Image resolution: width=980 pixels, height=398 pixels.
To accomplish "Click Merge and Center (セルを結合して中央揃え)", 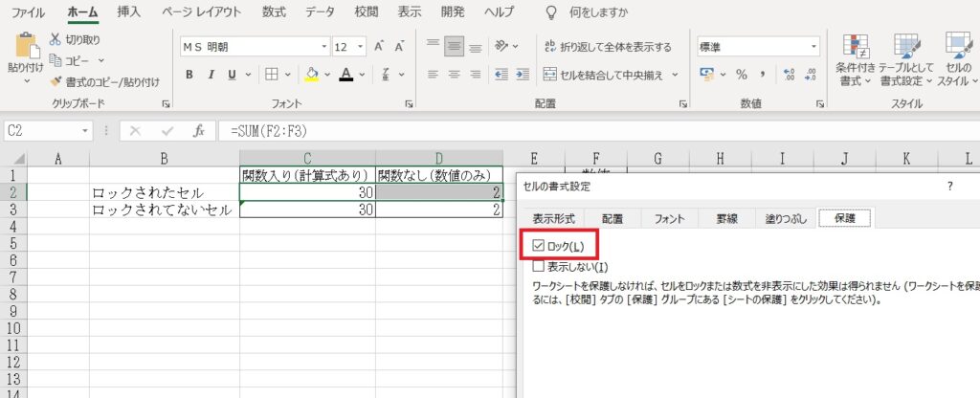I will [x=603, y=75].
